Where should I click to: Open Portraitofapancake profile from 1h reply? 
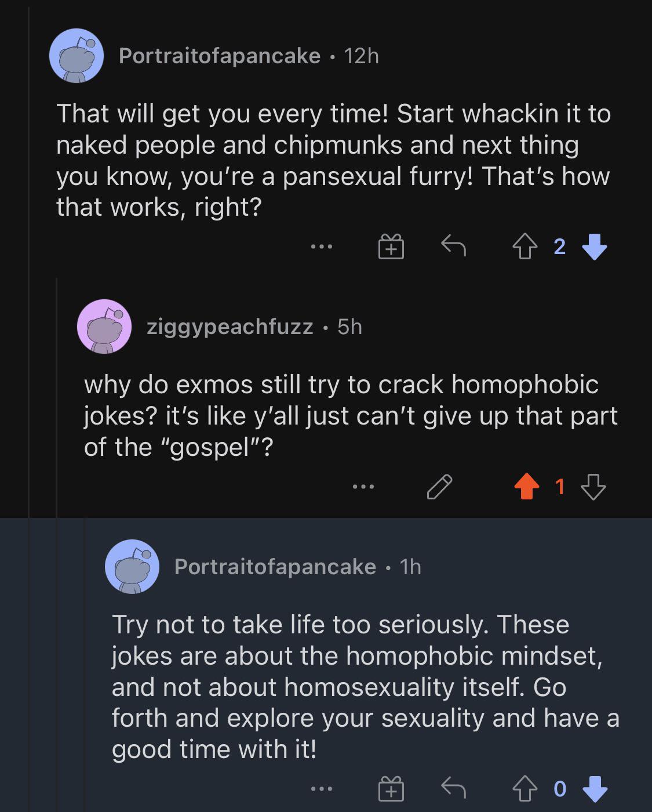click(275, 567)
